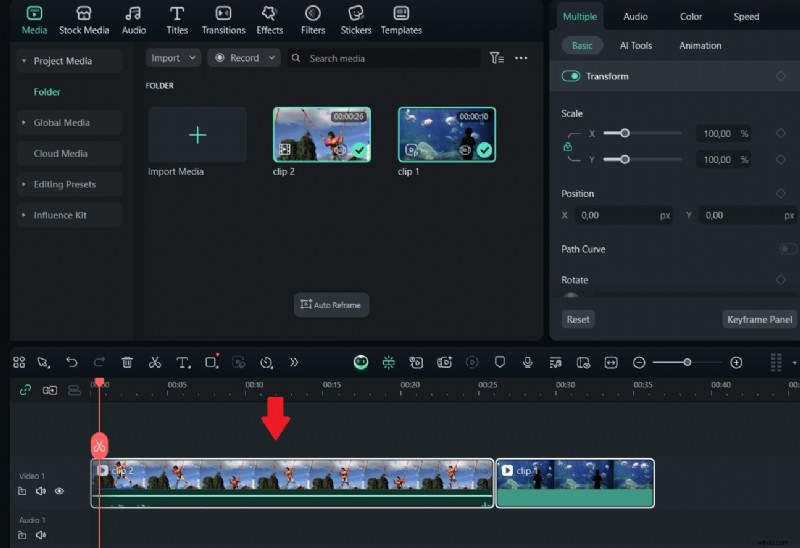800x548 pixels.
Task: Open the Filters tab
Action: pyautogui.click(x=313, y=20)
